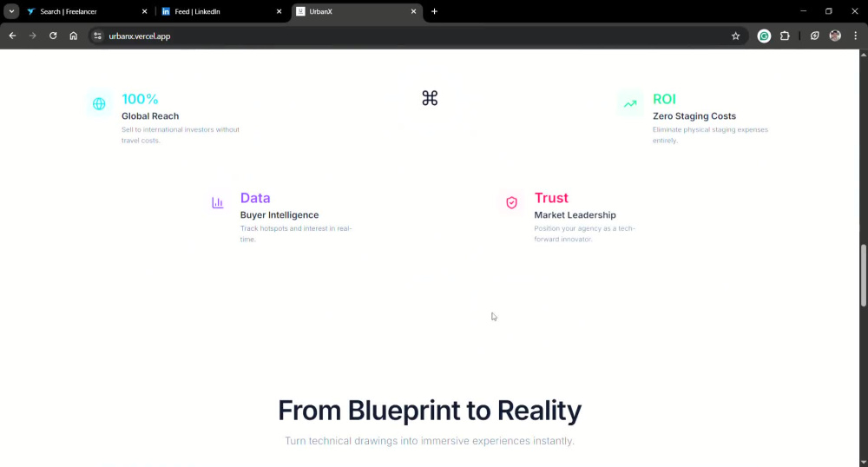The height and width of the screenshot is (467, 868).
Task: Click the trending-up ROI icon
Action: point(630,103)
